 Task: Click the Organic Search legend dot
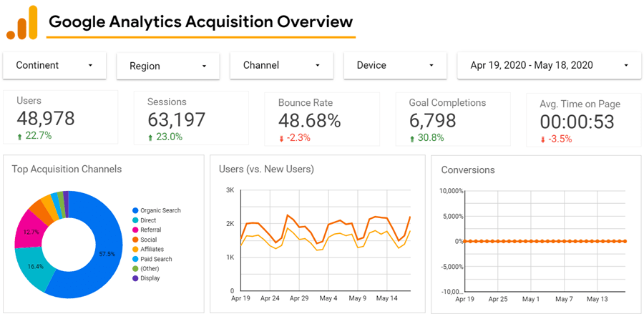coord(135,210)
